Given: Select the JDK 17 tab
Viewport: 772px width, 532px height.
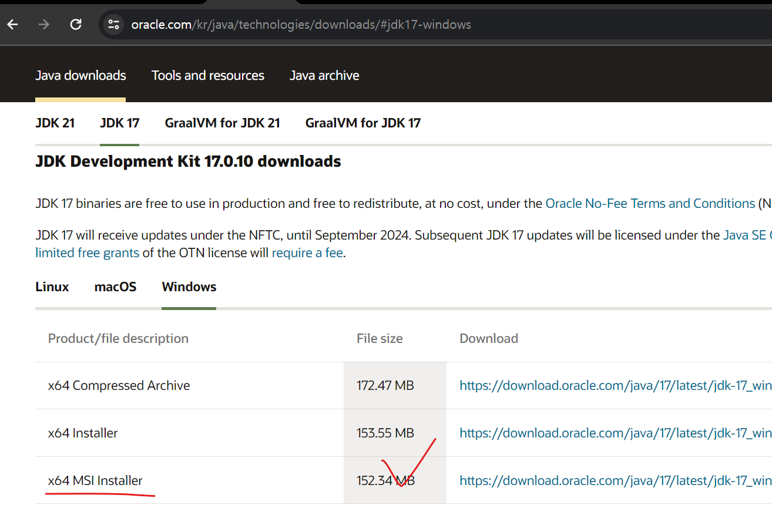Looking at the screenshot, I should point(120,123).
